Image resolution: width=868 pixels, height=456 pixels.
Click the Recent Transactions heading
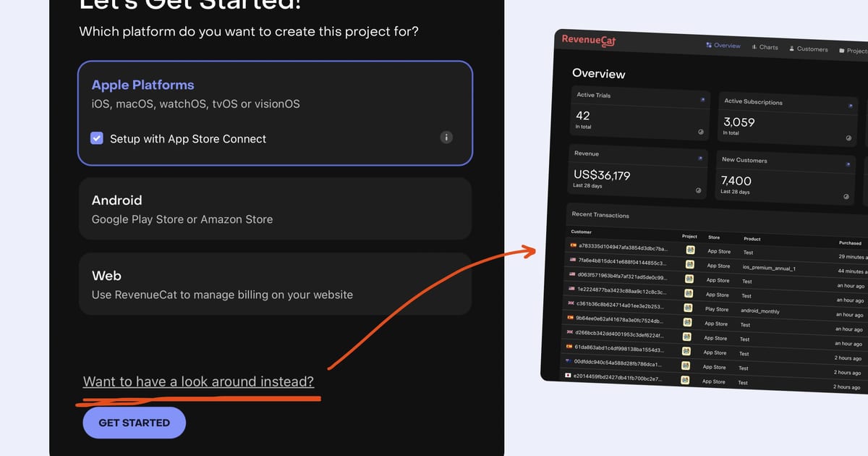600,215
